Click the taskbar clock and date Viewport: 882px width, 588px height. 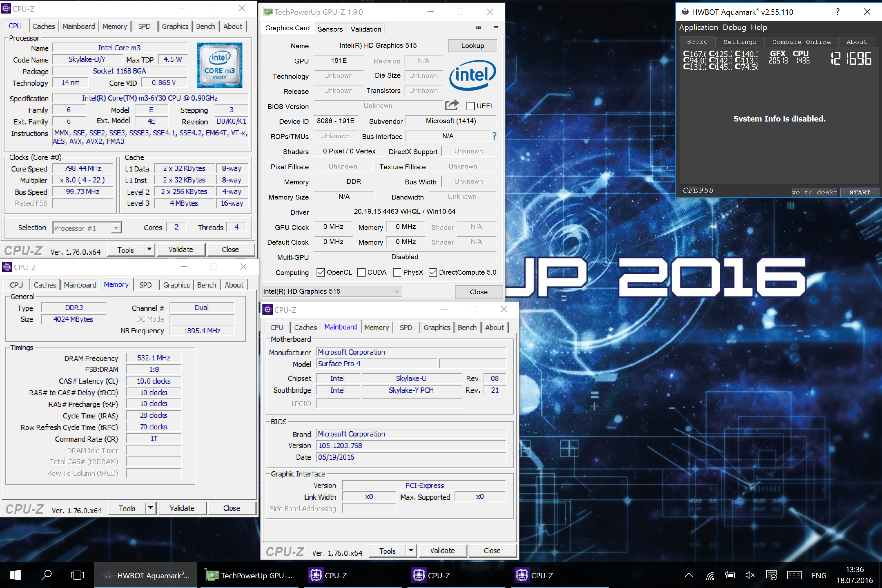(854, 575)
